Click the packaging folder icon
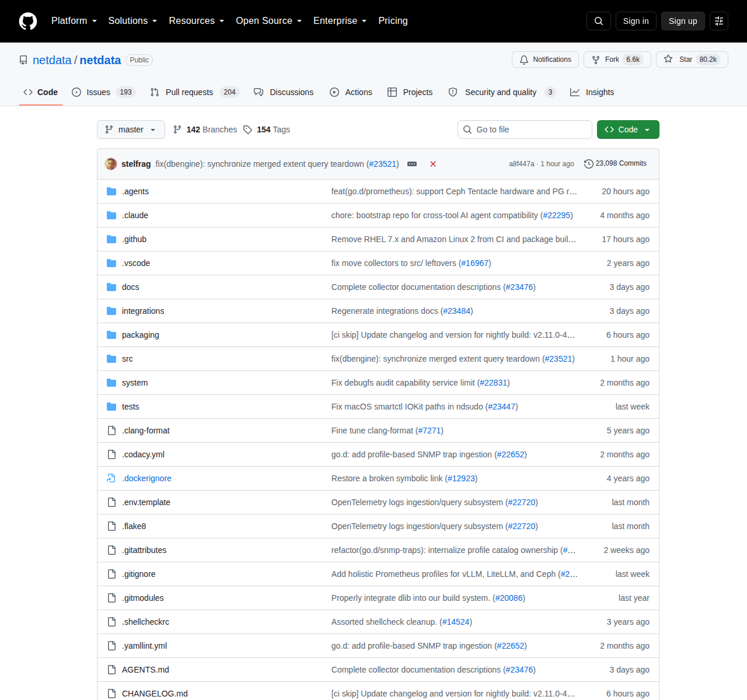 111,335
